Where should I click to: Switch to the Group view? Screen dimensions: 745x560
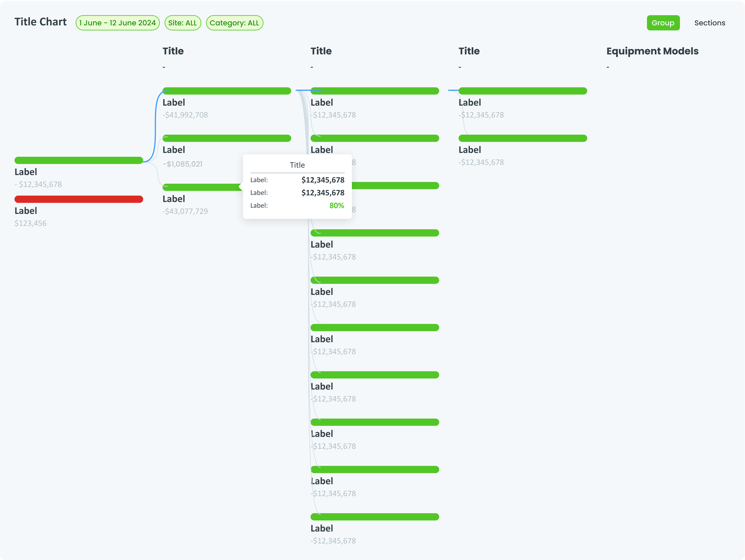pyautogui.click(x=663, y=23)
